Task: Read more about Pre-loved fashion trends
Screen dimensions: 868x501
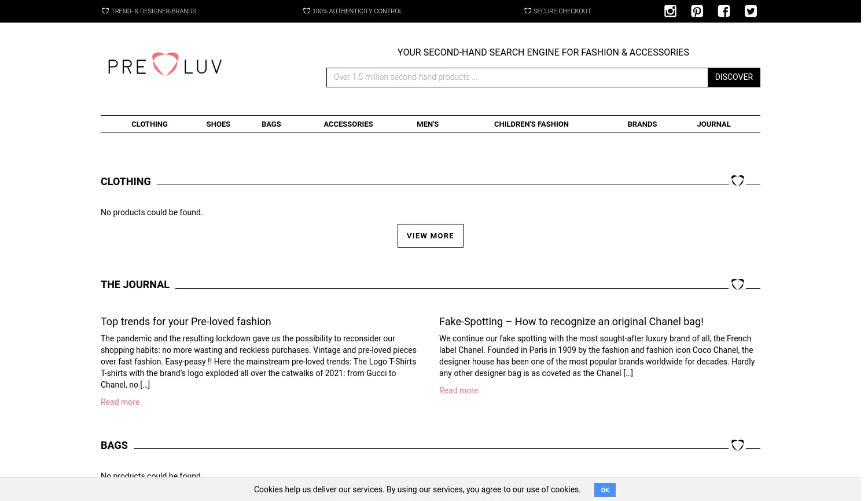Action: (120, 402)
